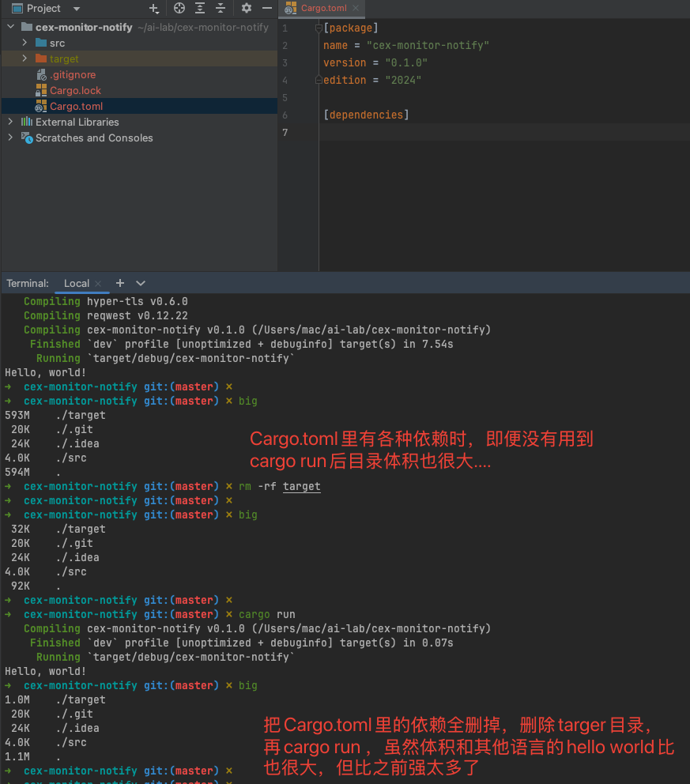Fold the [package] section in gutter
This screenshot has height=784, width=690.
click(x=319, y=28)
